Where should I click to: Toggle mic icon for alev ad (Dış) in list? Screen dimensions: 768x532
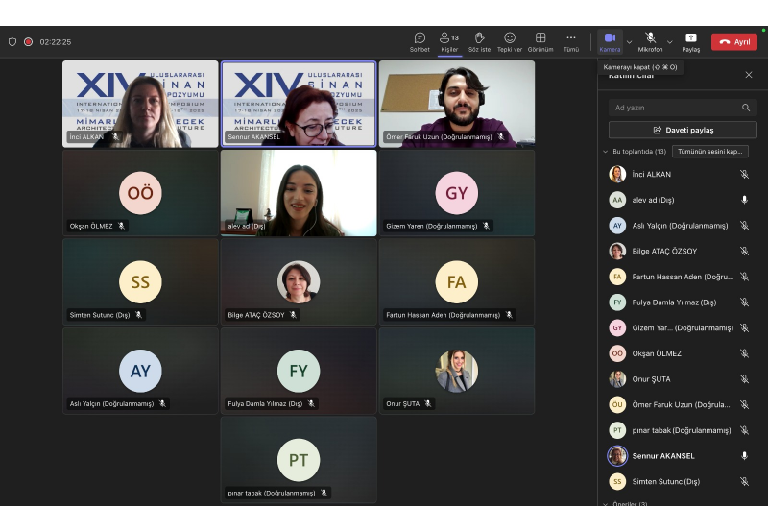[x=744, y=200]
